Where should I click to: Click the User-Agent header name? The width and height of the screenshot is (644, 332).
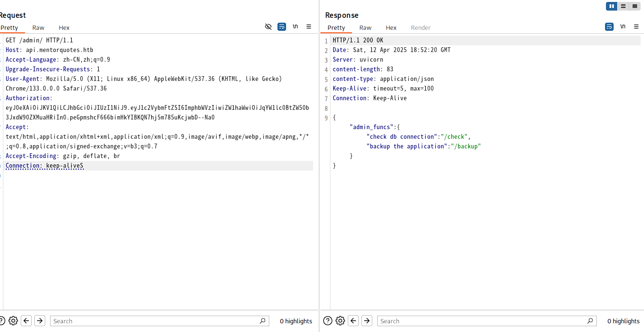click(x=23, y=79)
